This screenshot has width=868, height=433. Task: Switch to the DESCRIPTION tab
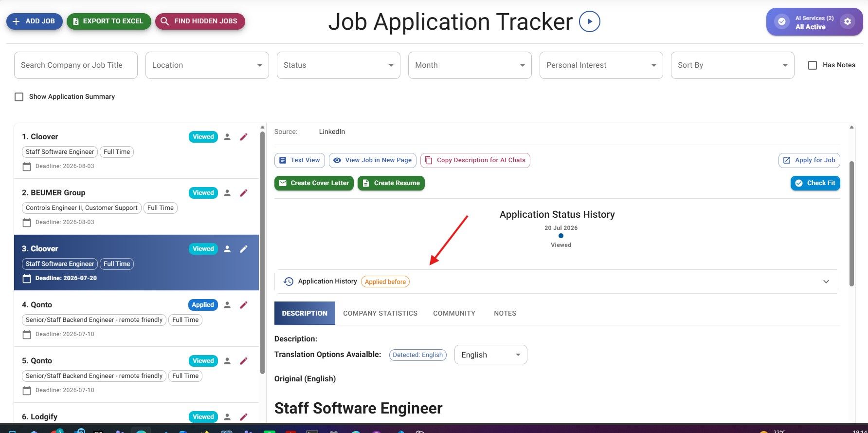click(x=305, y=313)
